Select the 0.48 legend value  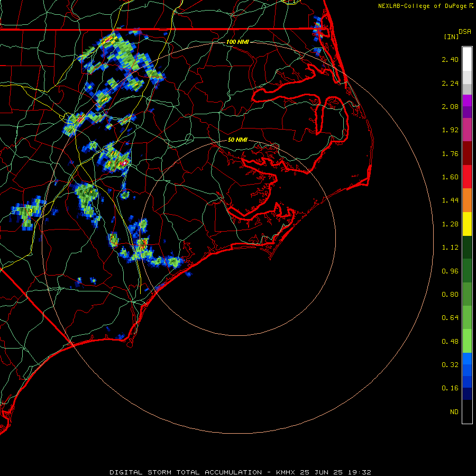(450, 342)
